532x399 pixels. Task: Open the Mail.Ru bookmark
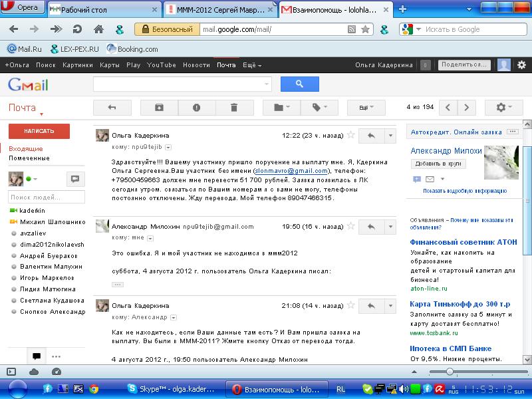click(25, 49)
